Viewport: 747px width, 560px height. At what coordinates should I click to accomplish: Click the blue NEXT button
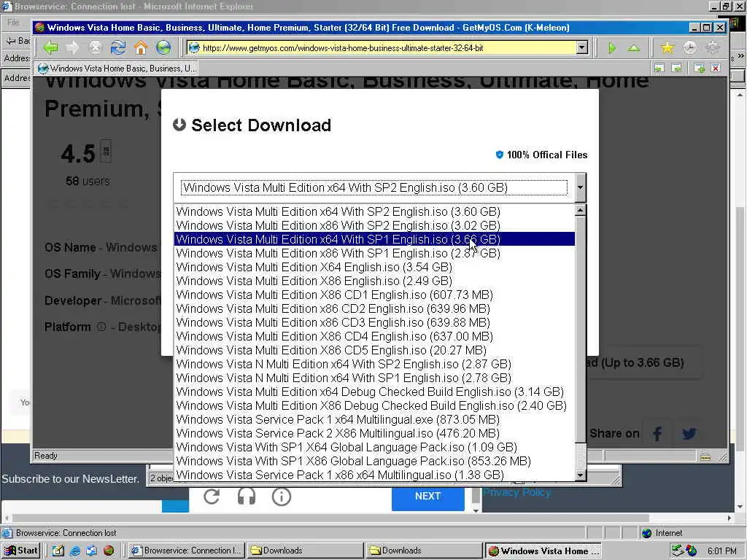click(x=427, y=496)
